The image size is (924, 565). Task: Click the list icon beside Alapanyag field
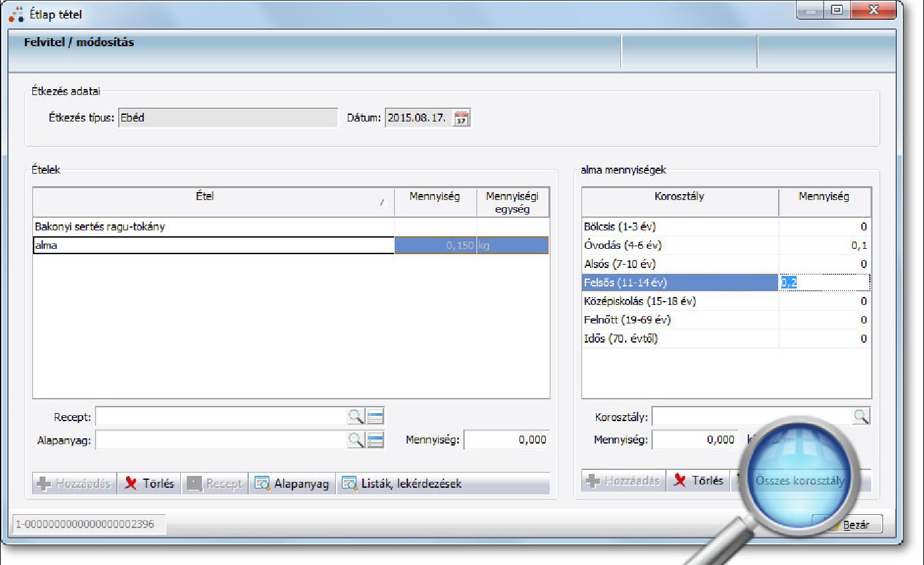coord(376,440)
